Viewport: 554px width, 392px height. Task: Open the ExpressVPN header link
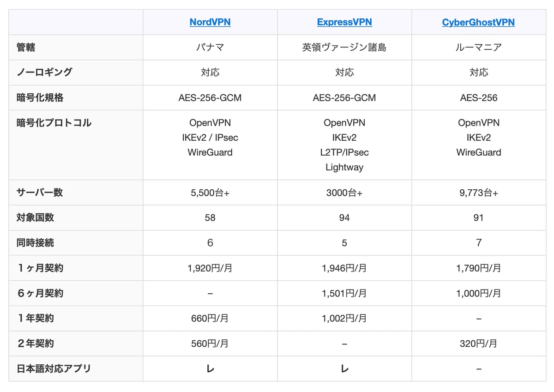(x=344, y=22)
